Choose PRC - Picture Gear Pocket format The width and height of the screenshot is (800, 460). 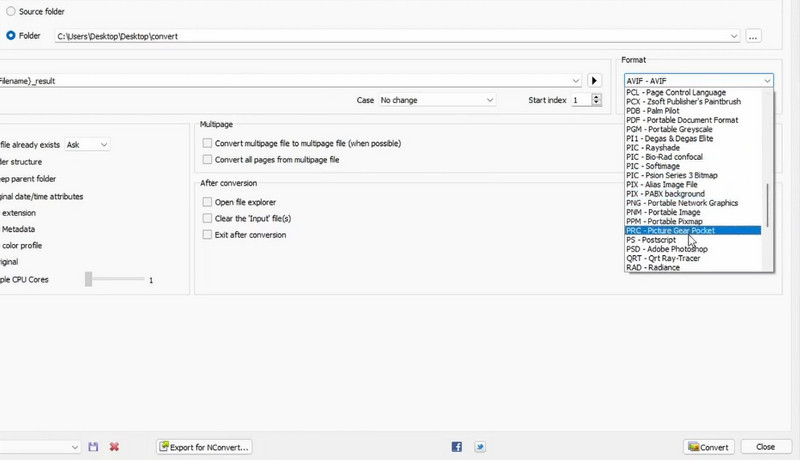[693, 231]
